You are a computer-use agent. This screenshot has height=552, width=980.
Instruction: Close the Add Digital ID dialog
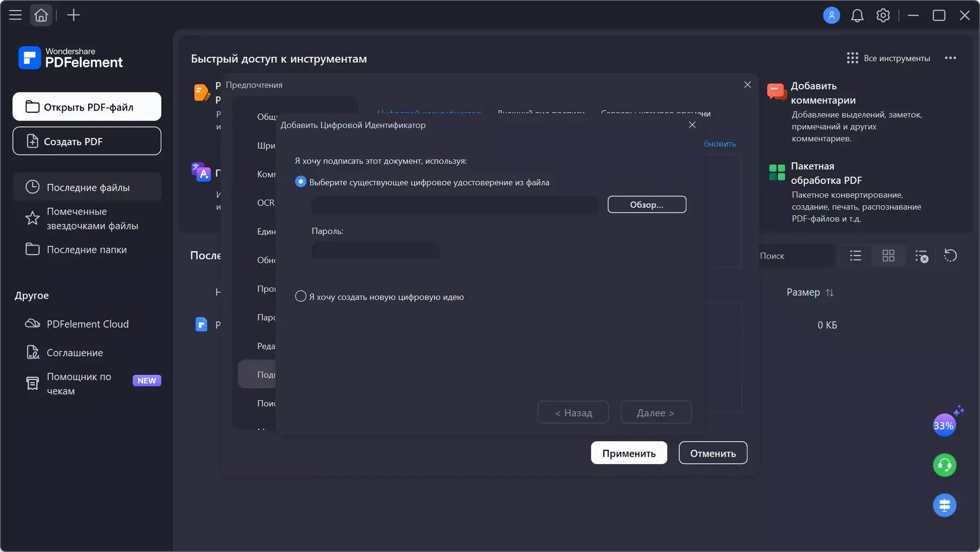[x=692, y=125]
